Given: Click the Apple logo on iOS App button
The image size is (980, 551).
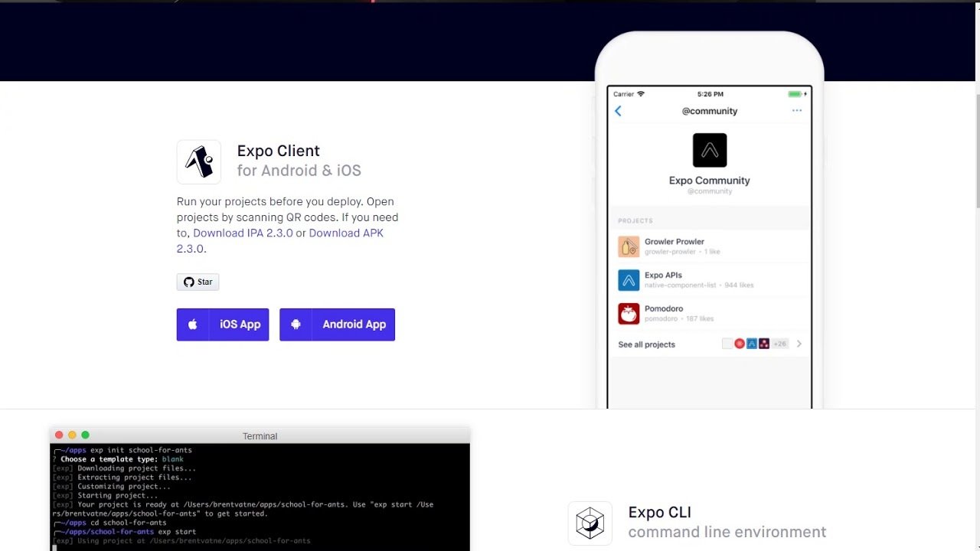Looking at the screenshot, I should pos(193,324).
